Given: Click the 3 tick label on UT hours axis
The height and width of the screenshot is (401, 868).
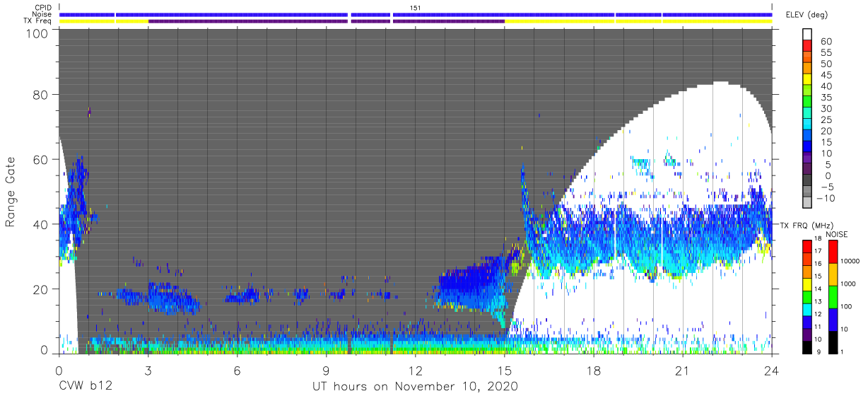Looking at the screenshot, I should click(148, 370).
